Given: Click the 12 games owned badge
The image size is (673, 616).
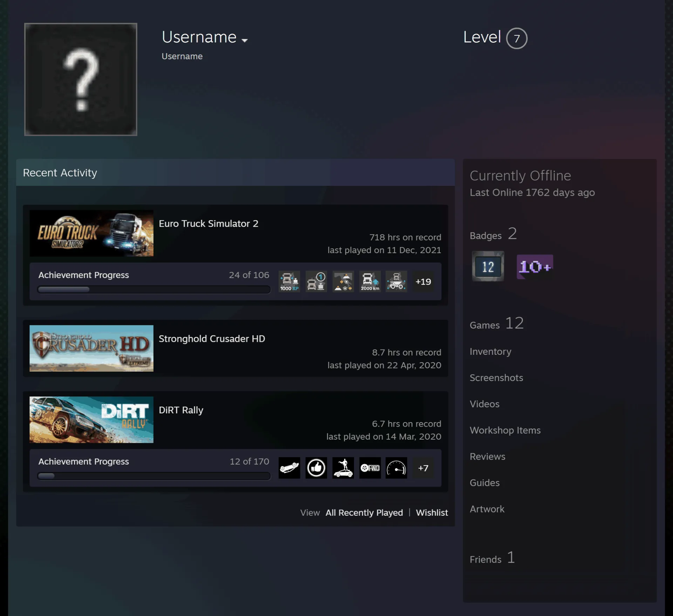Looking at the screenshot, I should (x=488, y=266).
